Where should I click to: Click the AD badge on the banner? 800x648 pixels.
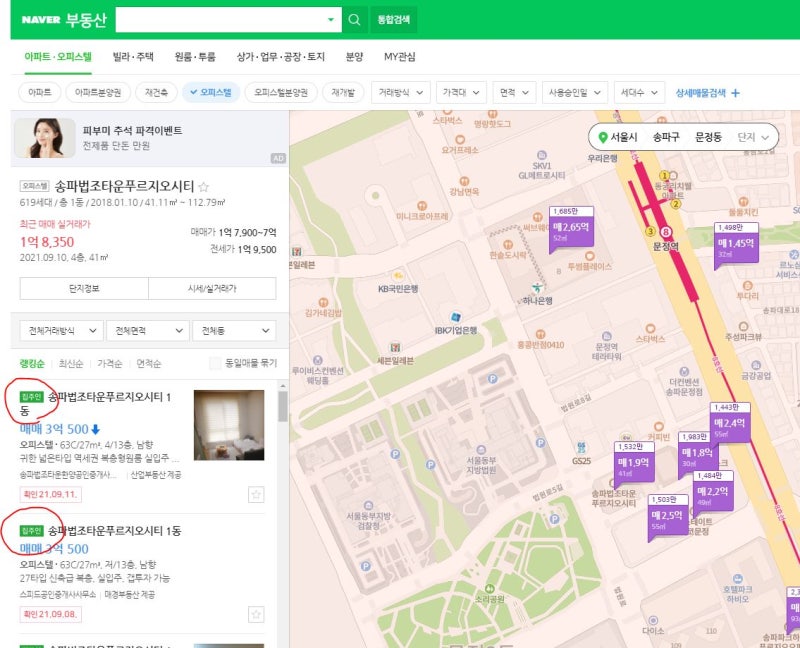[x=278, y=158]
